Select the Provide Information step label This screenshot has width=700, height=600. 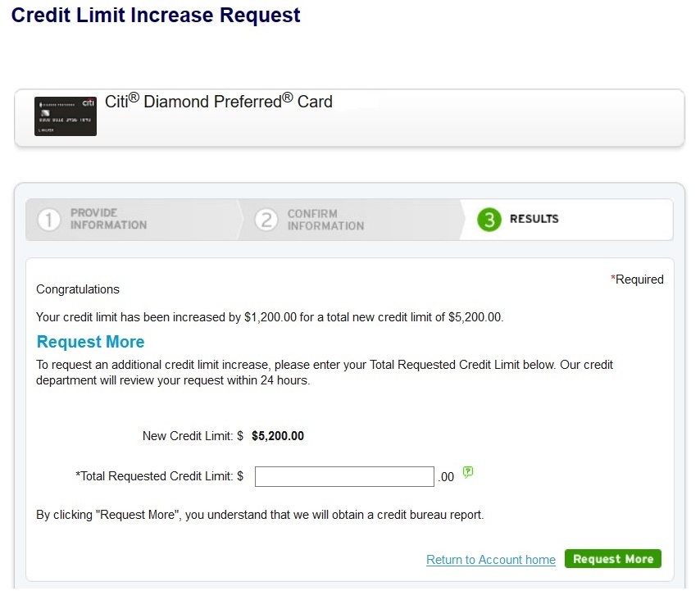pyautogui.click(x=108, y=219)
